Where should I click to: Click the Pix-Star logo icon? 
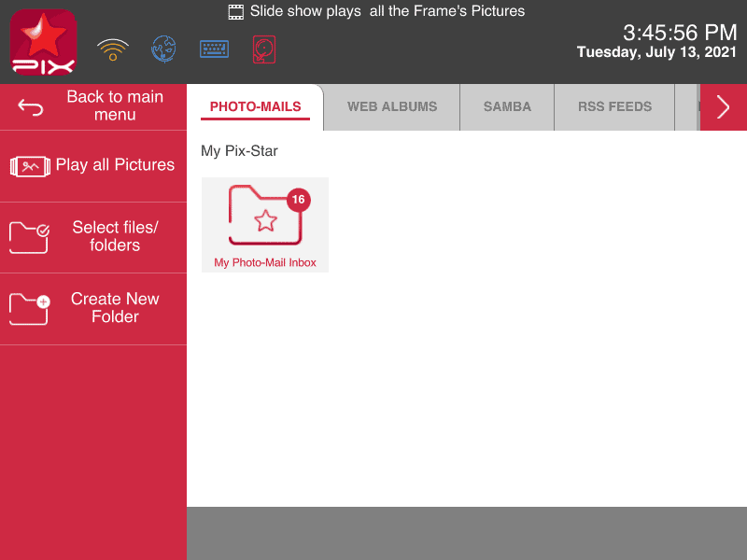pyautogui.click(x=43, y=42)
